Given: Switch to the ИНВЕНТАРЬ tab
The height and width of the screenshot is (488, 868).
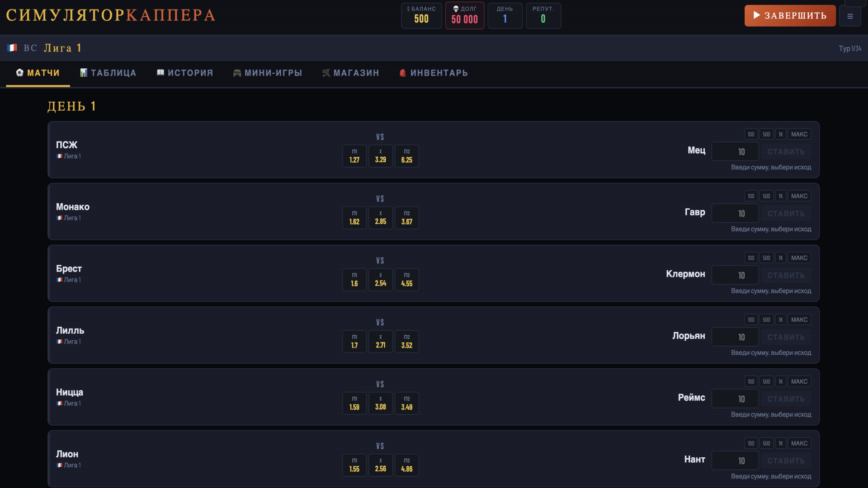Looking at the screenshot, I should coord(433,73).
